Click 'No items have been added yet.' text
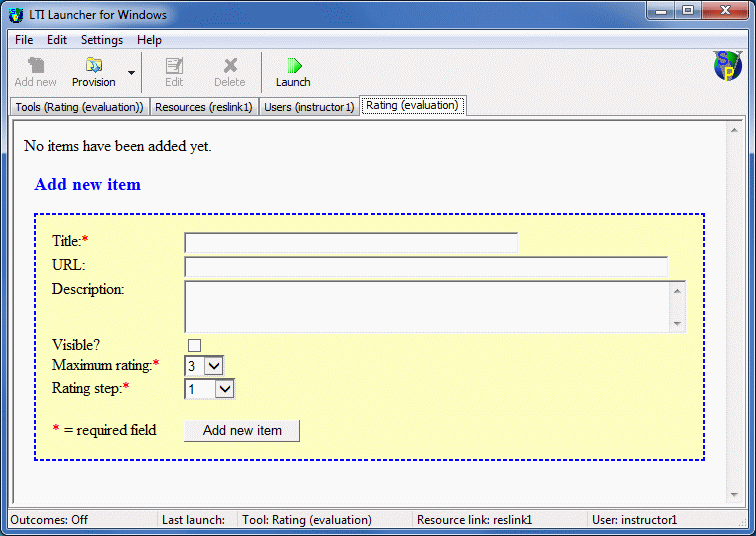 coord(118,146)
